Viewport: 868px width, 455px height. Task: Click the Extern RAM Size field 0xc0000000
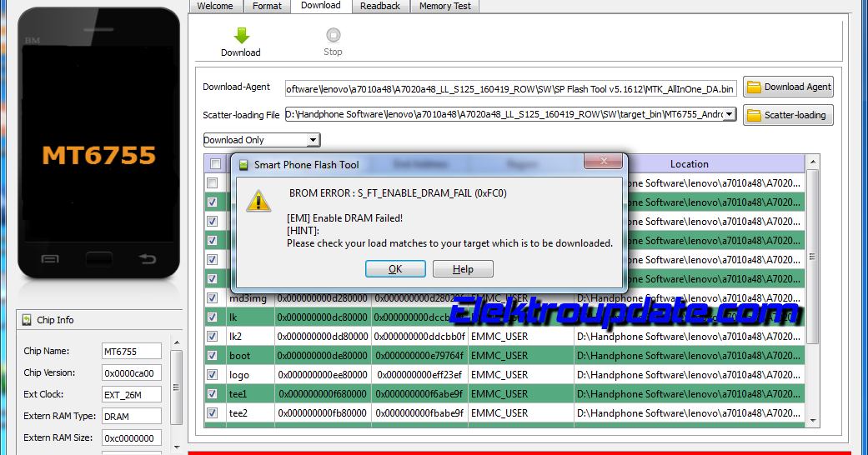coord(132,437)
